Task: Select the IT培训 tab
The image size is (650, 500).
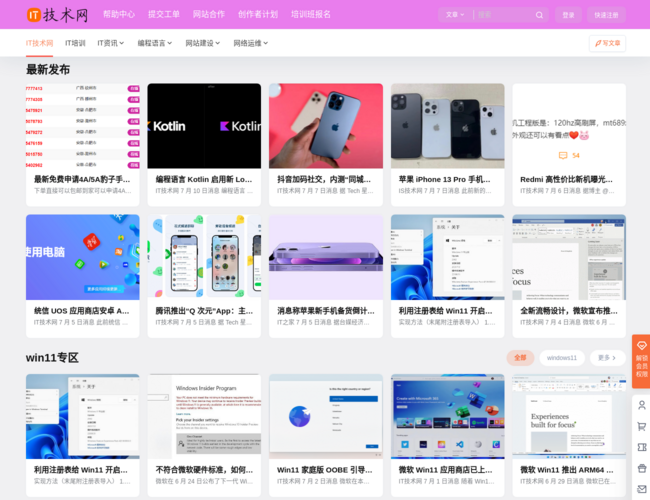Action: point(75,43)
